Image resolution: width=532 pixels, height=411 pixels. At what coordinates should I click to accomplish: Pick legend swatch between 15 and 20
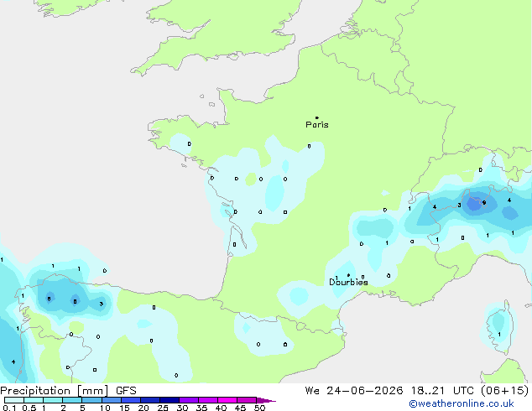(x=131, y=400)
